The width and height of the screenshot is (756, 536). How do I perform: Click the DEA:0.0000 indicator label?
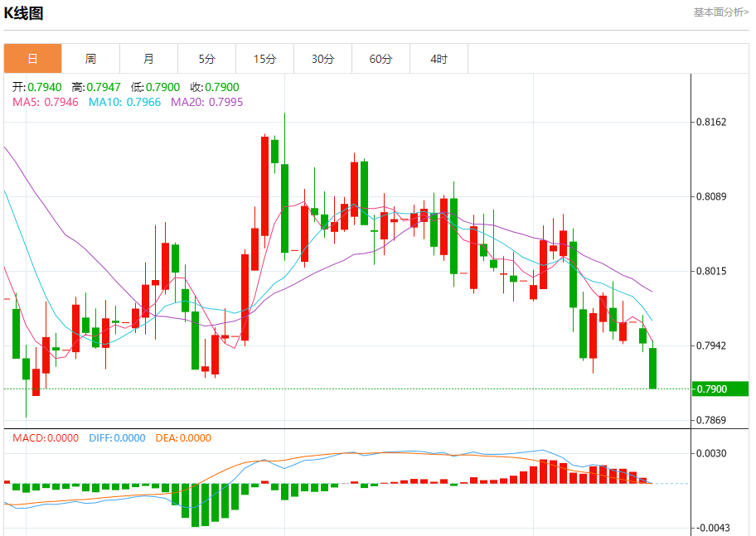(183, 438)
